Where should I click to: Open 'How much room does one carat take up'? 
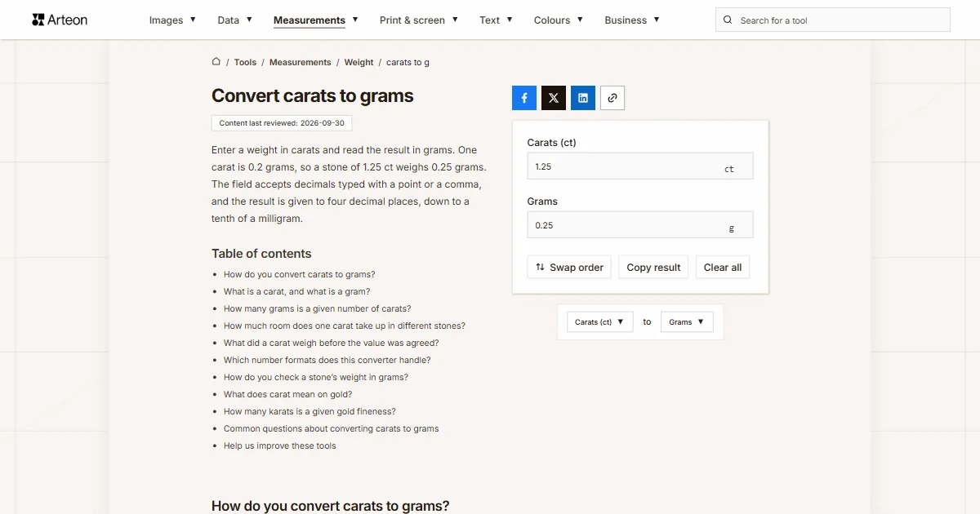coord(345,326)
